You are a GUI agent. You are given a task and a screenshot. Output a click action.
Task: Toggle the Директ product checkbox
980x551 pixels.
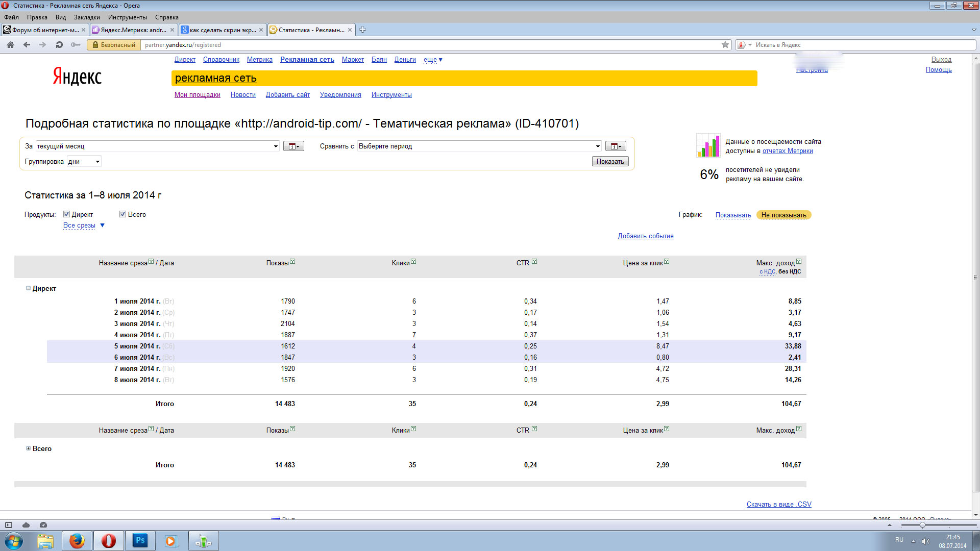point(66,214)
